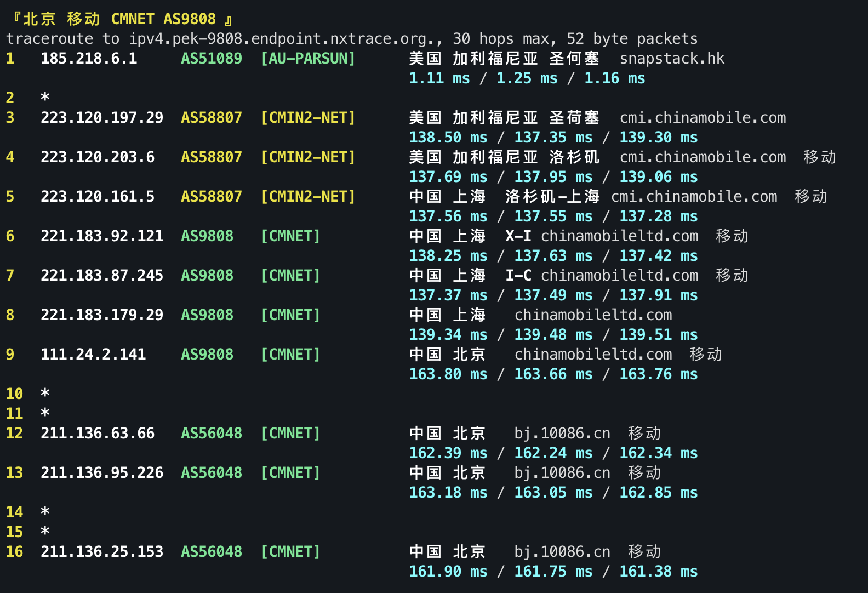The width and height of the screenshot is (868, 593).
Task: Select the [AU-PARSUN] network tag
Action: 308,59
